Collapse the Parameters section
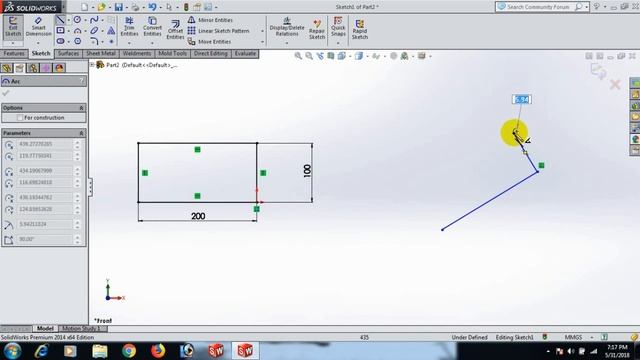This screenshot has height=360, width=640. (81, 133)
